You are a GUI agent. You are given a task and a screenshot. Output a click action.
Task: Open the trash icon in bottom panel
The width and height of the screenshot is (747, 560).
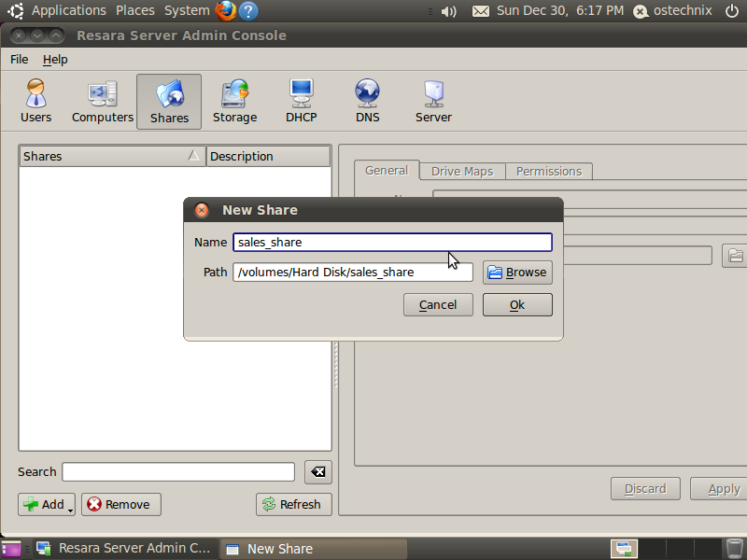[x=734, y=549]
